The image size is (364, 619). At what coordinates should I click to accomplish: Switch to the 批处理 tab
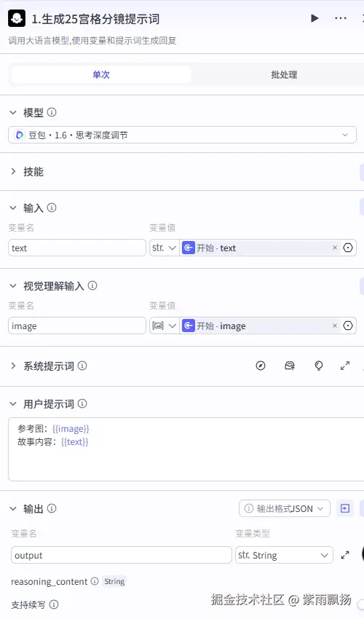tap(284, 74)
